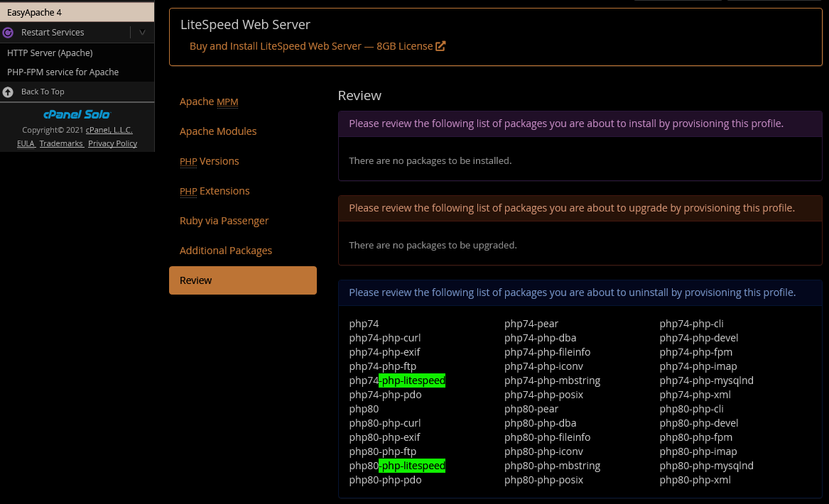Click the php74-php-exif package entry
The width and height of the screenshot is (829, 504).
(384, 352)
